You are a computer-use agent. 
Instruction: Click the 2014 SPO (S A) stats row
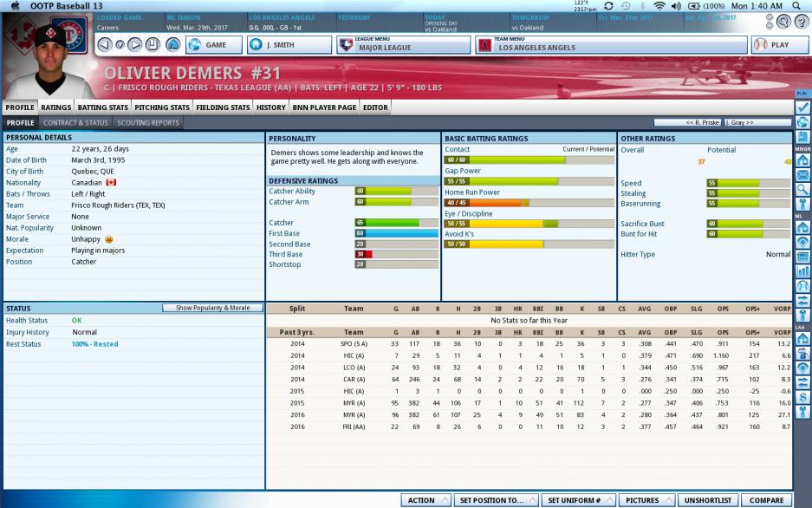click(529, 344)
